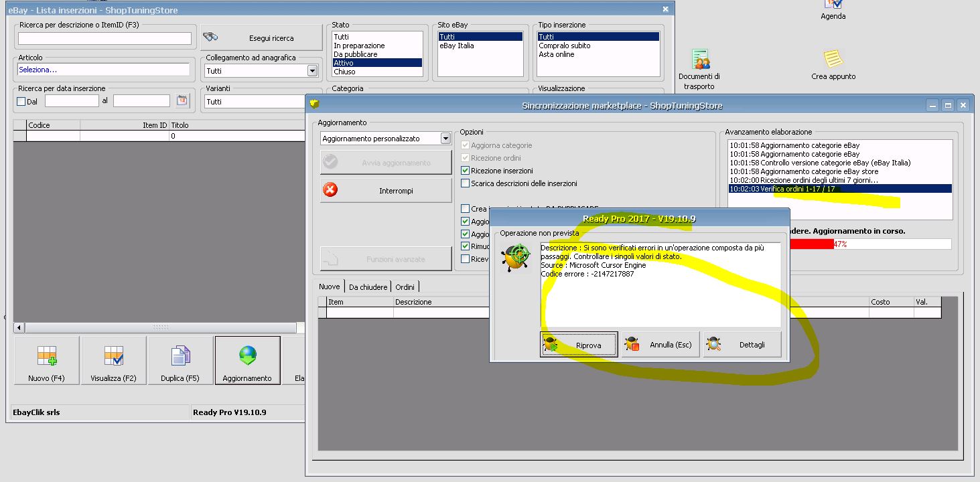Click the scrollbar left arrow under listings table

pyautogui.click(x=19, y=327)
